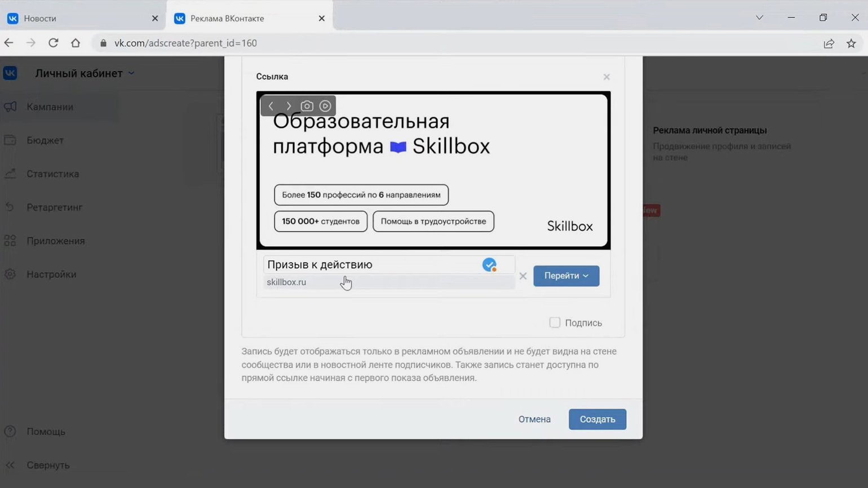Screen dimensions: 868x488
Task: Click the skillbox.ru link text
Action: pos(286,282)
